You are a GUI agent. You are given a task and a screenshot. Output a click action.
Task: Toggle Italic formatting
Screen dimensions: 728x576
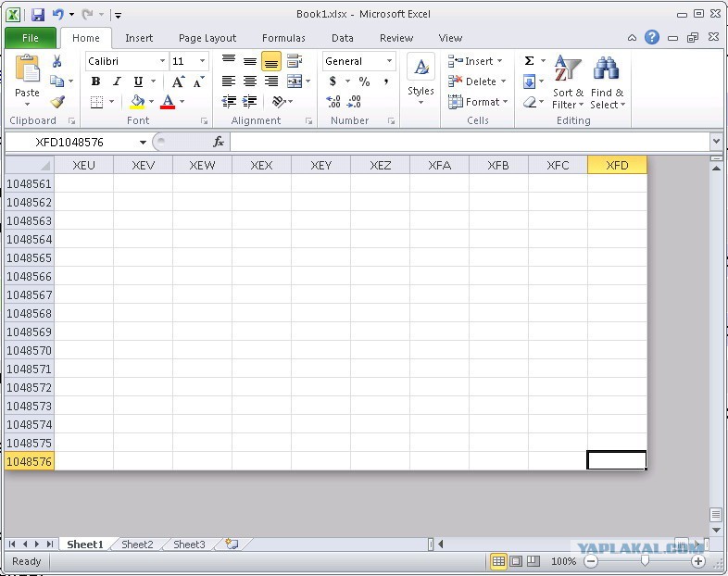coord(117,81)
